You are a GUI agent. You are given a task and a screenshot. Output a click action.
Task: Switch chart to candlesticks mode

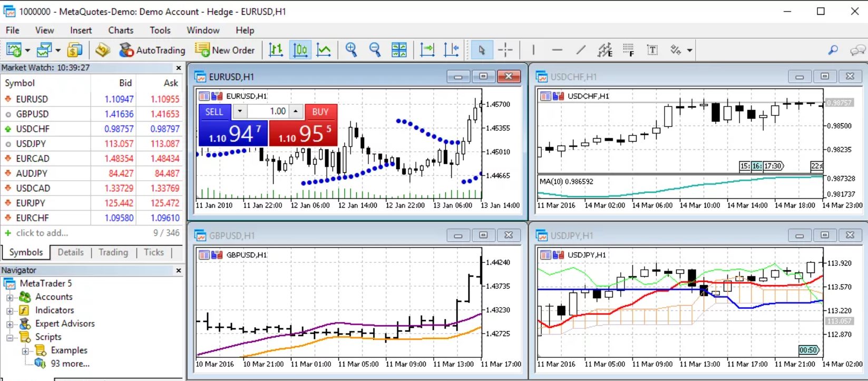click(300, 50)
